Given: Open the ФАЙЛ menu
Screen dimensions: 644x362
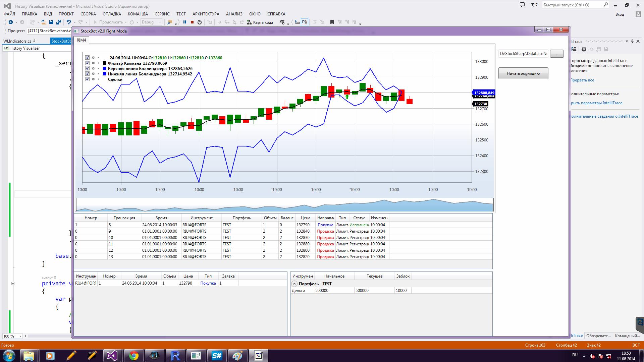Looking at the screenshot, I should click(9, 14).
